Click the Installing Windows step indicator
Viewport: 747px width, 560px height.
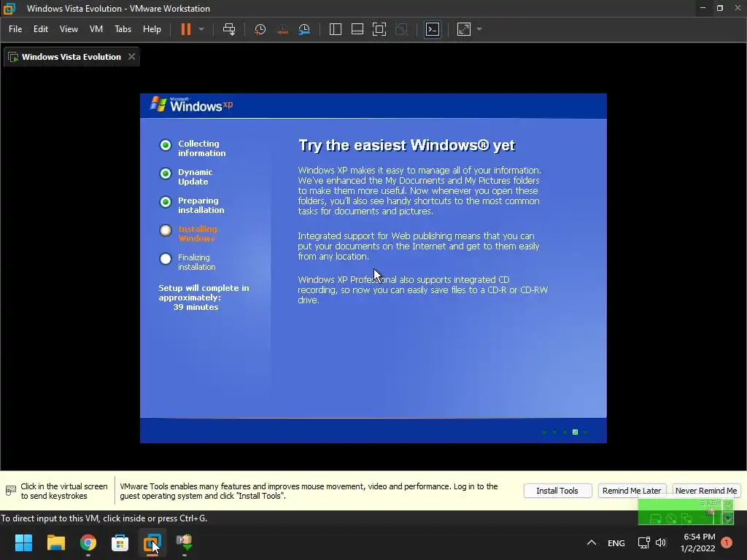[166, 230]
